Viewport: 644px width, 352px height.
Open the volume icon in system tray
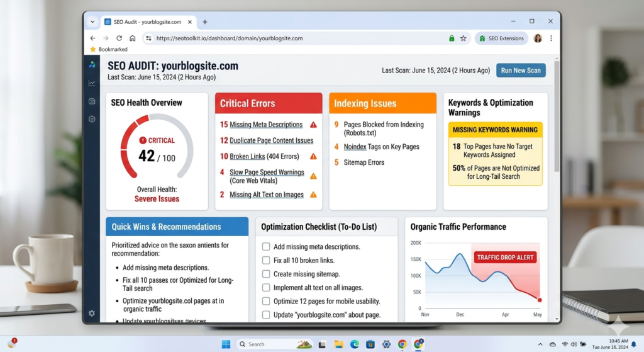tap(574, 344)
